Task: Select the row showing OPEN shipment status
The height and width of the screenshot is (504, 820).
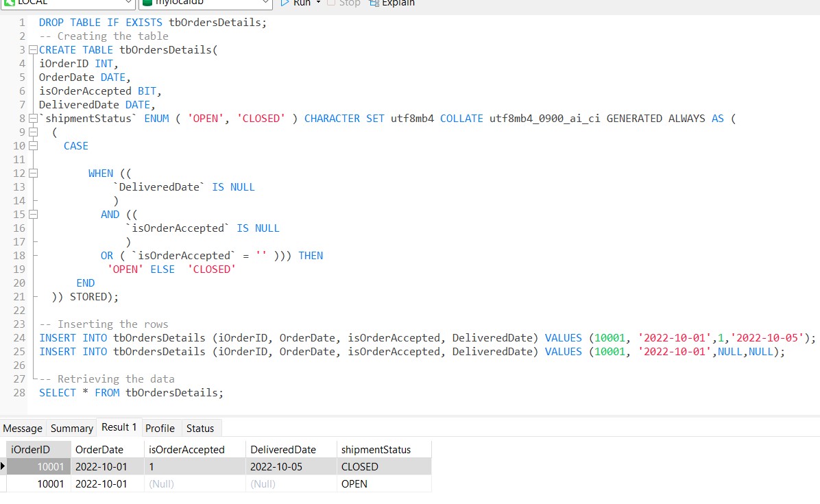Action: [x=206, y=483]
